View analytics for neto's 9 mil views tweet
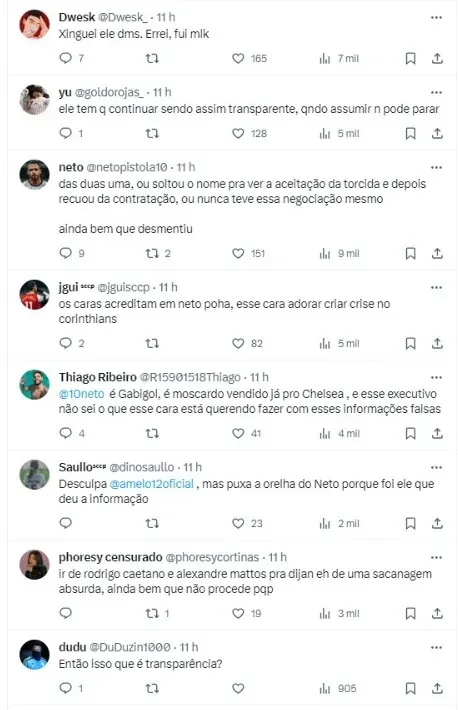458x710 pixels. [x=325, y=254]
